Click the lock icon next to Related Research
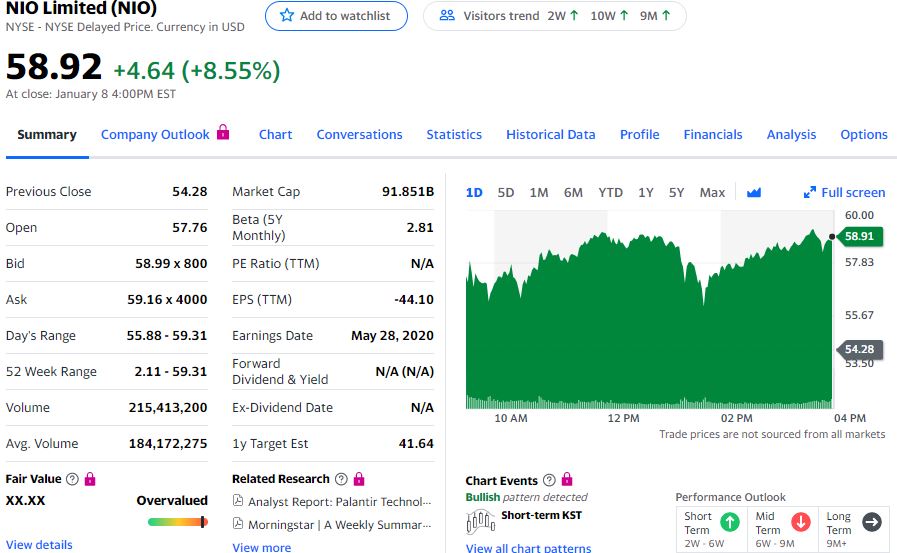This screenshot has height=553, width=897. point(359,479)
